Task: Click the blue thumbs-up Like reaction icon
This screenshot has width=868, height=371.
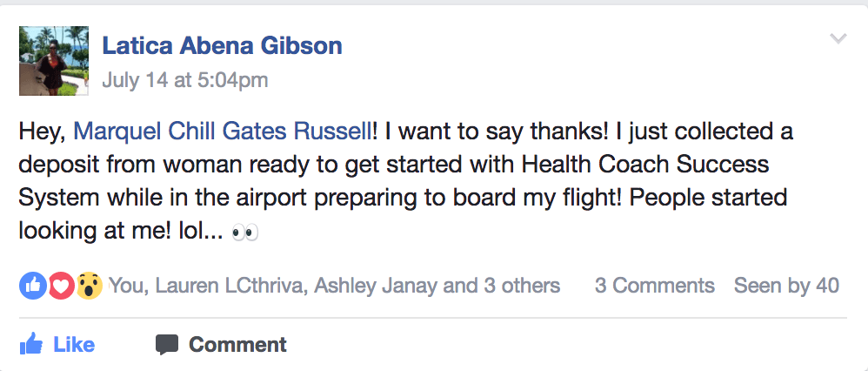Action: pos(33,285)
